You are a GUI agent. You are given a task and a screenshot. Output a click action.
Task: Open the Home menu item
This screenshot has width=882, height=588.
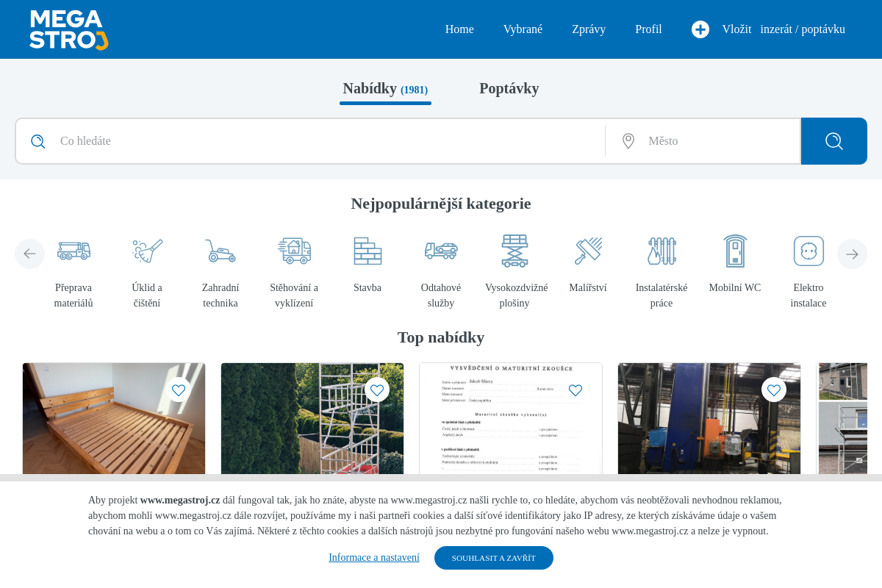tap(459, 29)
